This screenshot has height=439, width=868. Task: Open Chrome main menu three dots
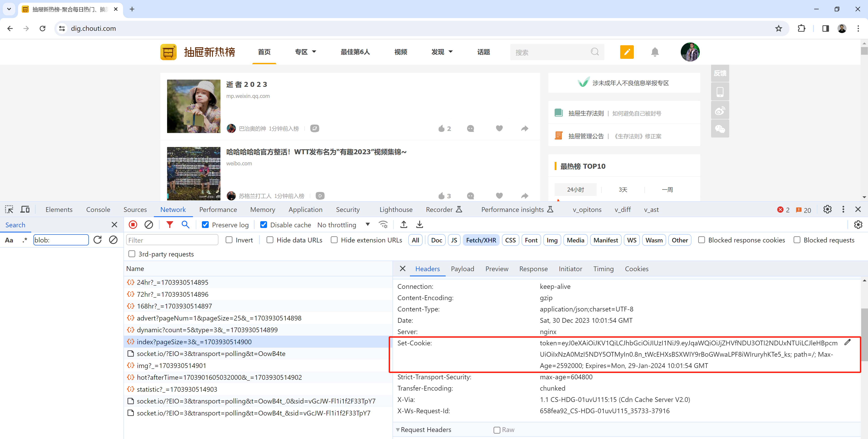pyautogui.click(x=858, y=29)
